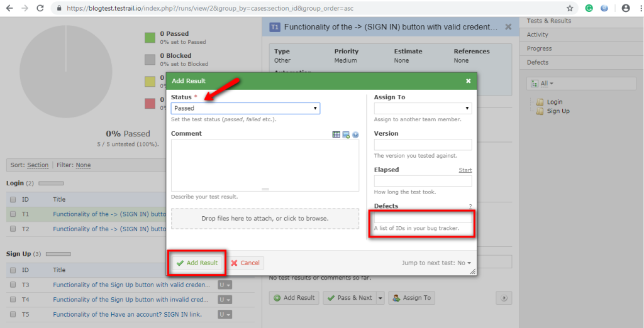Click the green Add Result button
The width and height of the screenshot is (644, 328).
click(197, 263)
